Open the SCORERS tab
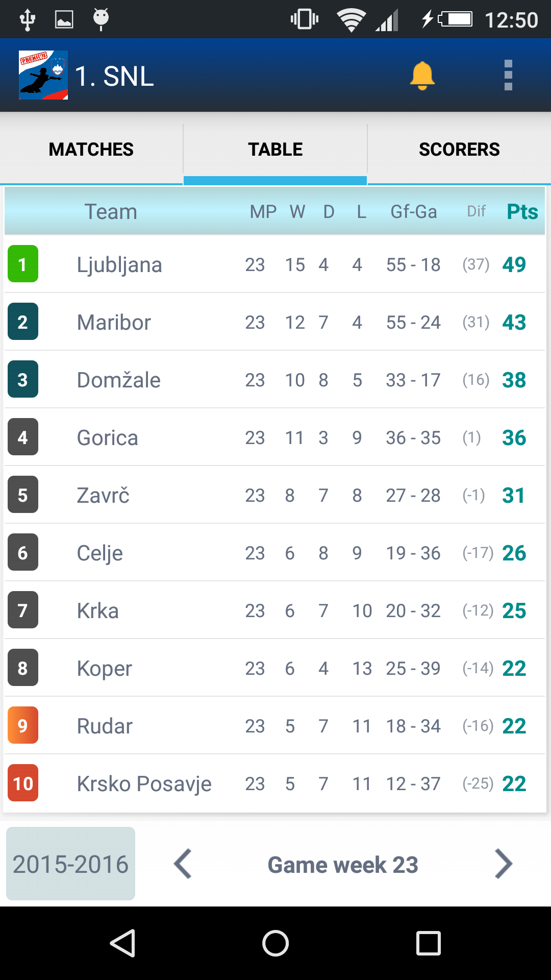The width and height of the screenshot is (551, 980). (459, 149)
